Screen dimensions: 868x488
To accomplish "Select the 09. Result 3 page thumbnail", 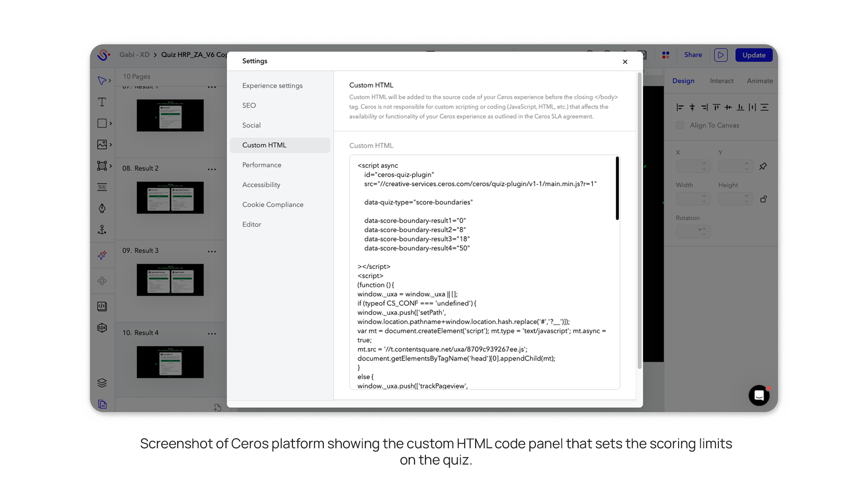I will coord(170,280).
